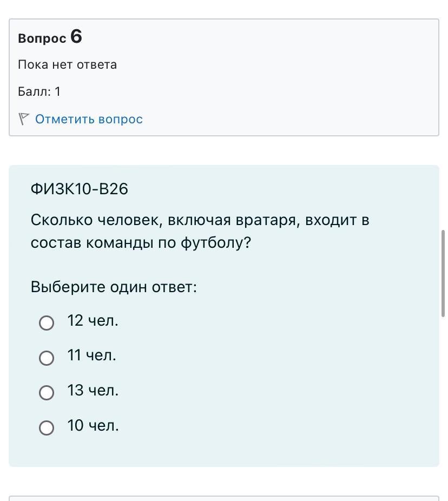This screenshot has height=501, width=448.
Task: Click the vertical scrollbar thumb on the right
Action: 443,273
